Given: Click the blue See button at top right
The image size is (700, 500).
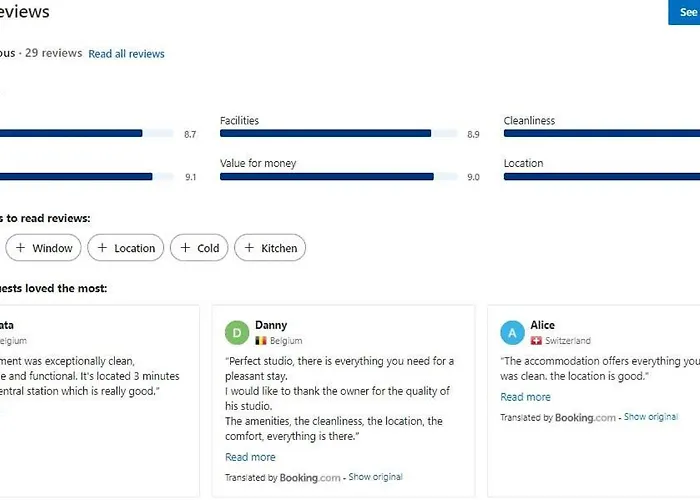Looking at the screenshot, I should click(x=686, y=12).
